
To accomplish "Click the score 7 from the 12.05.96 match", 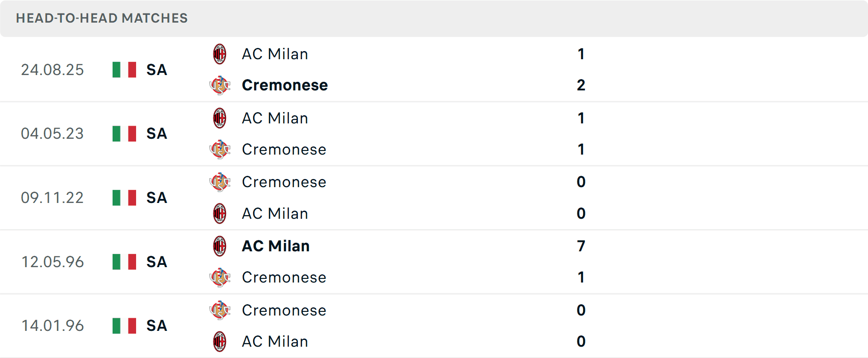I will 581,246.
